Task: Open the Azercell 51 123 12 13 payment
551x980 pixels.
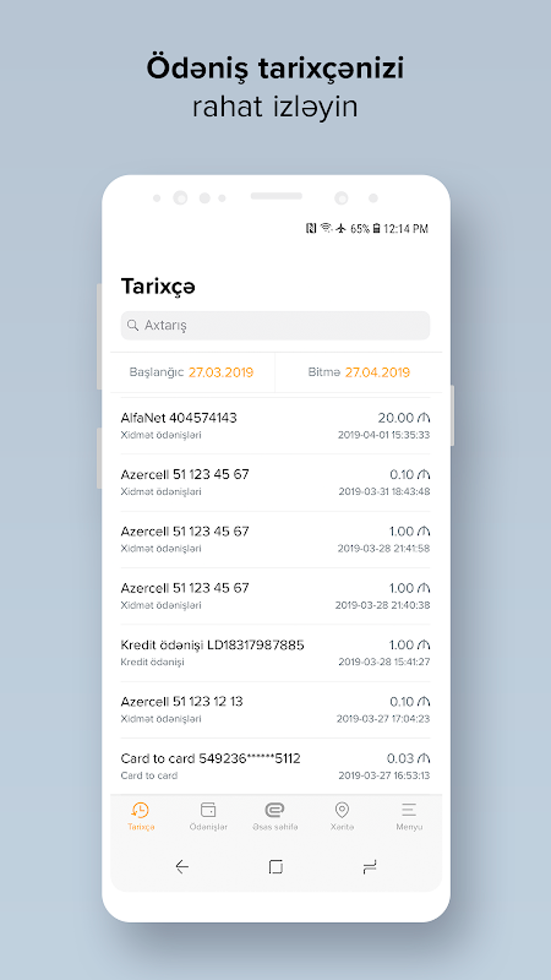Action: coord(275,710)
